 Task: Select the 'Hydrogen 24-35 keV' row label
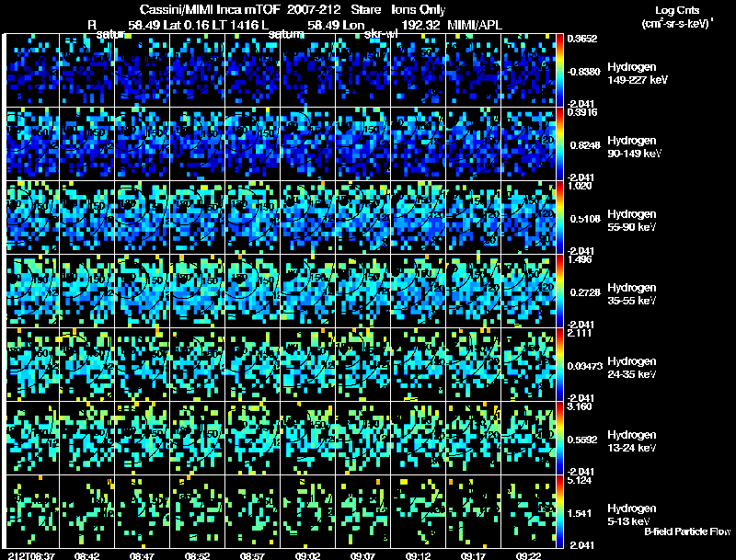coord(632,368)
